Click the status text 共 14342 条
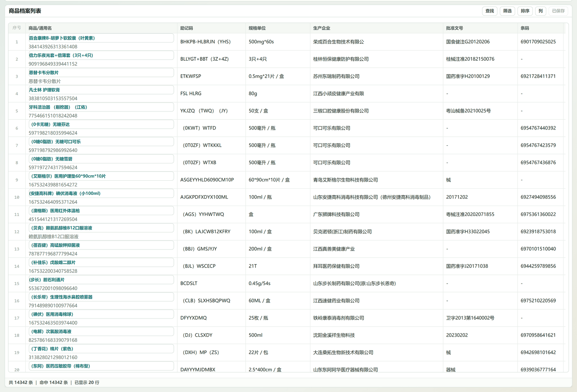 (x=21, y=383)
